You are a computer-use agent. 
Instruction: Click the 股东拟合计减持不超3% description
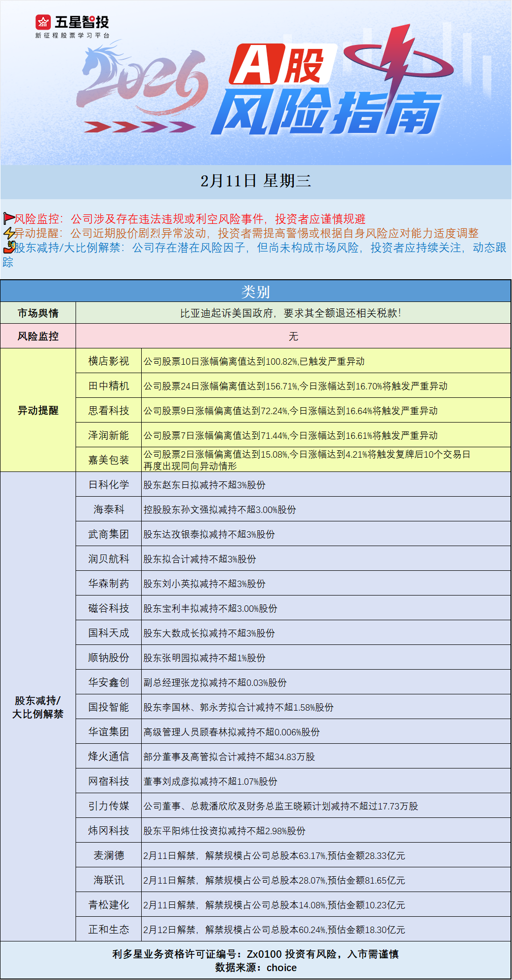click(x=199, y=559)
